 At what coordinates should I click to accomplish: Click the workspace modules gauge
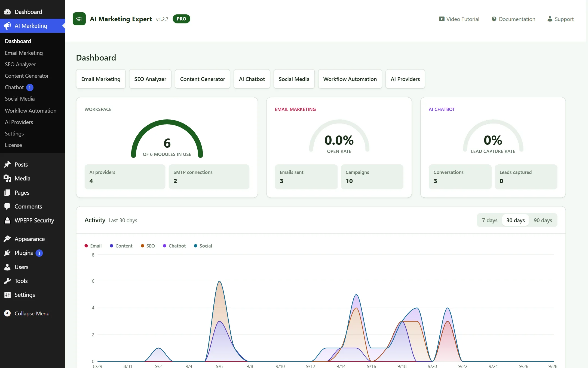click(167, 138)
